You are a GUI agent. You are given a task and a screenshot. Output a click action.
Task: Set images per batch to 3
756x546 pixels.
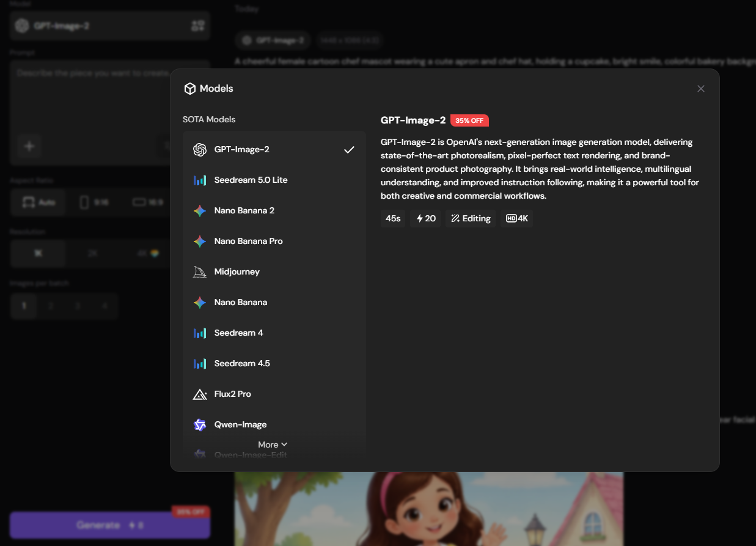click(78, 306)
